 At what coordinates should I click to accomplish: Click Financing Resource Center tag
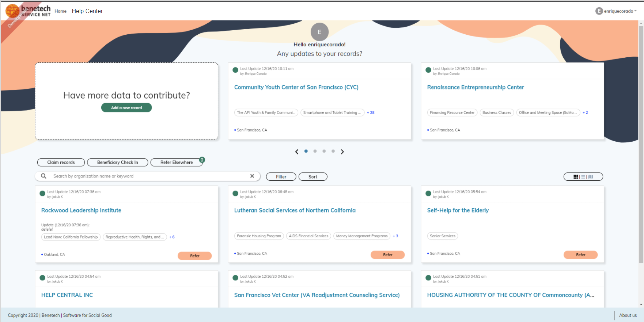pyautogui.click(x=452, y=112)
